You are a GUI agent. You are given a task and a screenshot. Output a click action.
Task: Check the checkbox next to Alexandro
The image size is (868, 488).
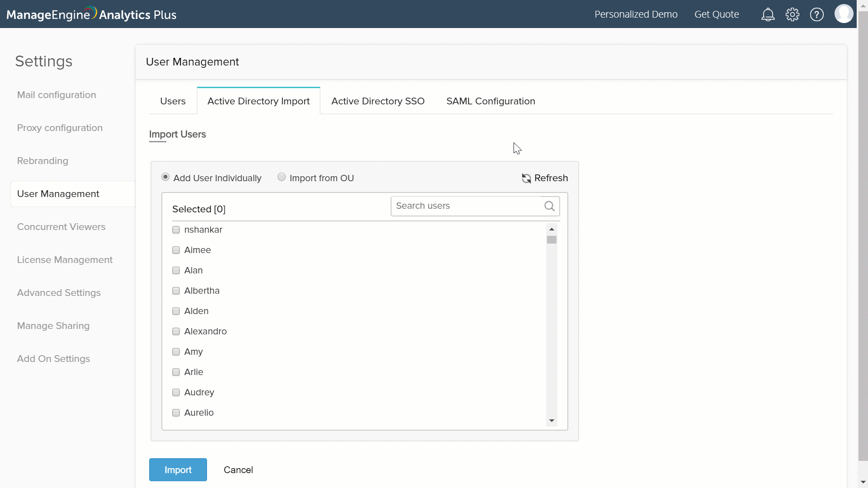click(x=176, y=331)
